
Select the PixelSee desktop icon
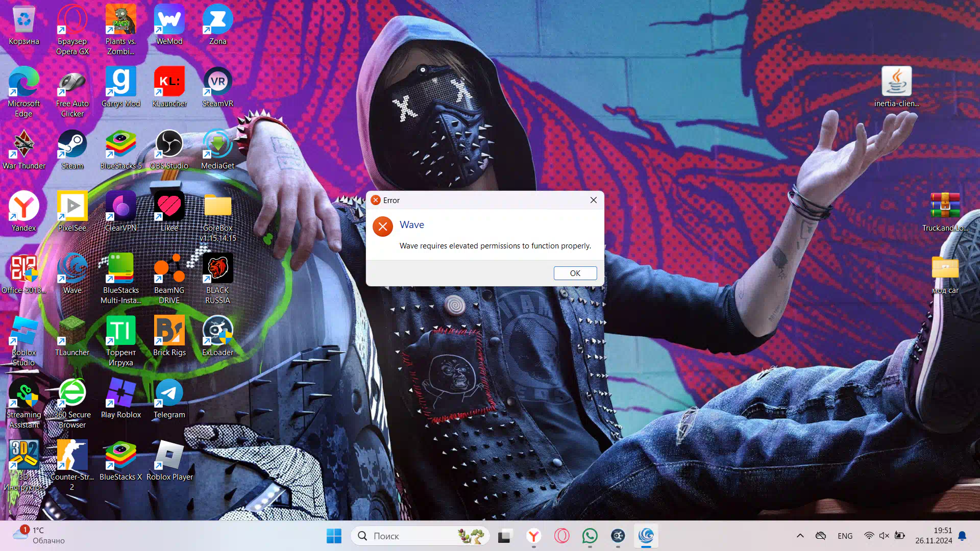click(72, 211)
